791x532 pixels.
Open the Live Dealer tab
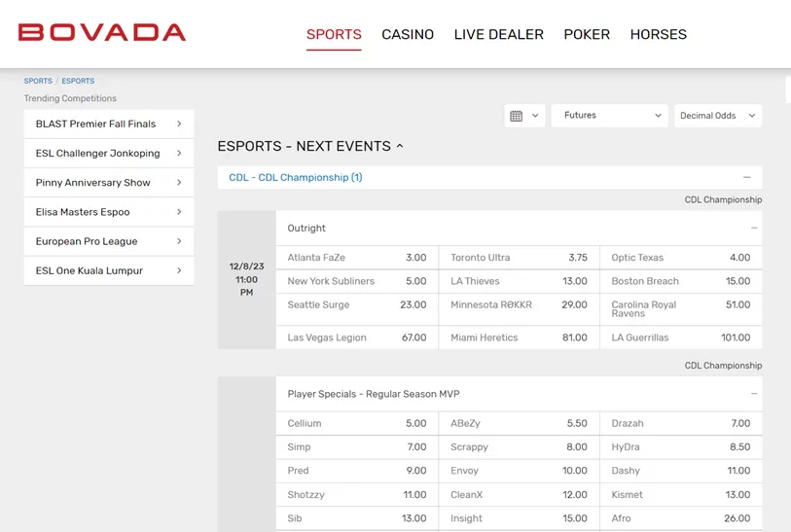coord(499,34)
